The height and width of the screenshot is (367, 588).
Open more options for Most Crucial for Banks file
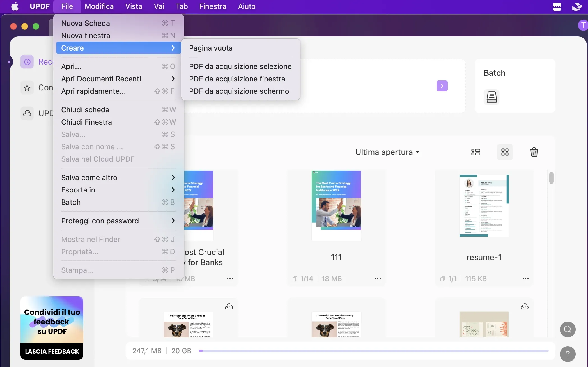230,279
